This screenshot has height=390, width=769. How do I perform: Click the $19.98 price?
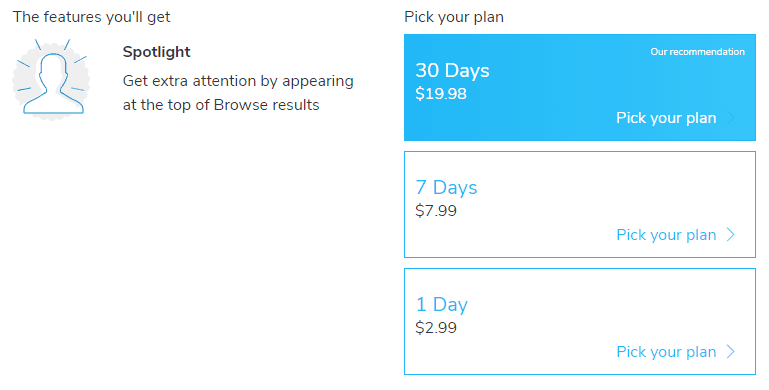441,94
